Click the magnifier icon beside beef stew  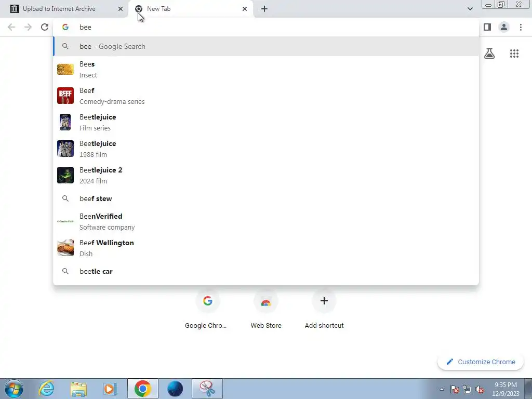pos(65,199)
